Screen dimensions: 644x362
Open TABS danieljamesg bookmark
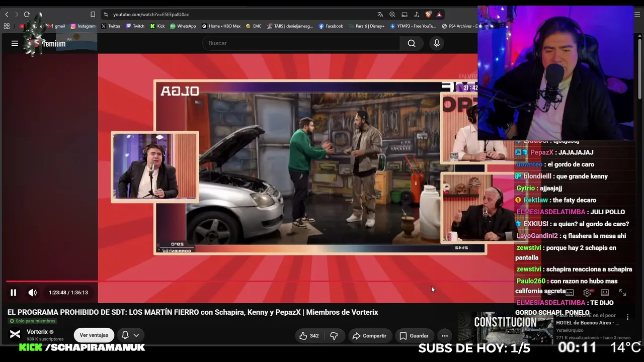point(290,26)
